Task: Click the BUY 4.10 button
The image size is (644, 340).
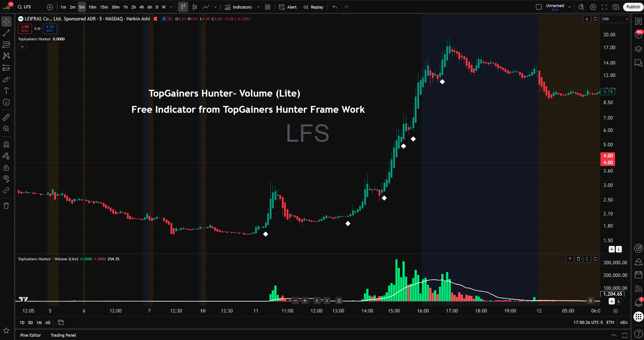Action: click(x=50, y=29)
